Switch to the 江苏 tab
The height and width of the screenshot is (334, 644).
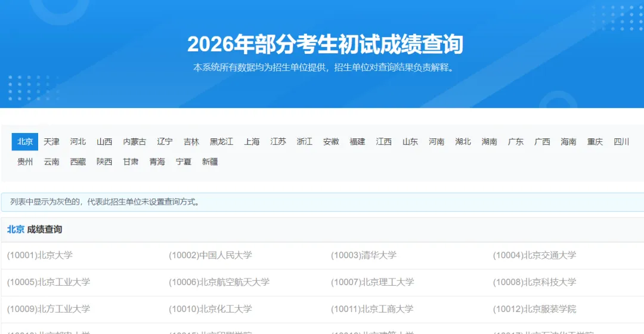pyautogui.click(x=278, y=142)
